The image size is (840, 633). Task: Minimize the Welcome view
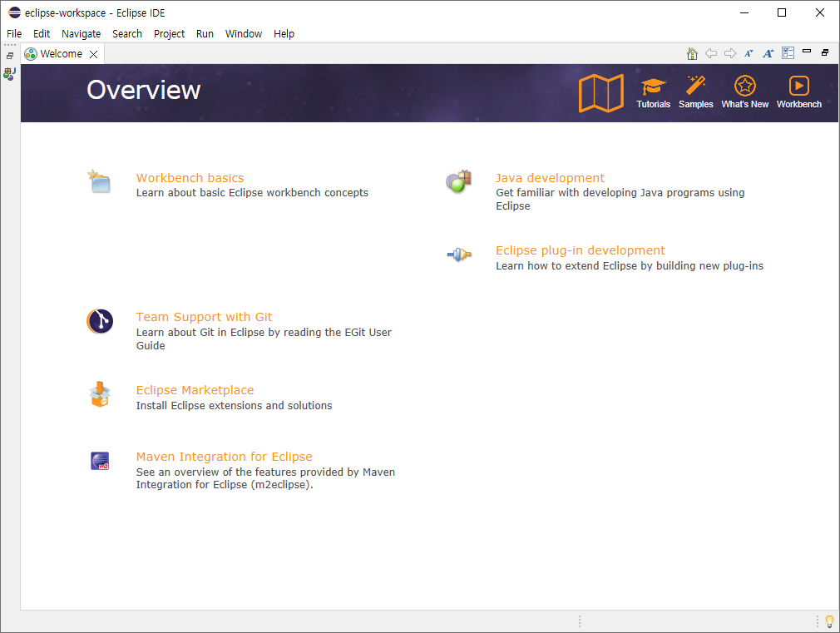806,52
